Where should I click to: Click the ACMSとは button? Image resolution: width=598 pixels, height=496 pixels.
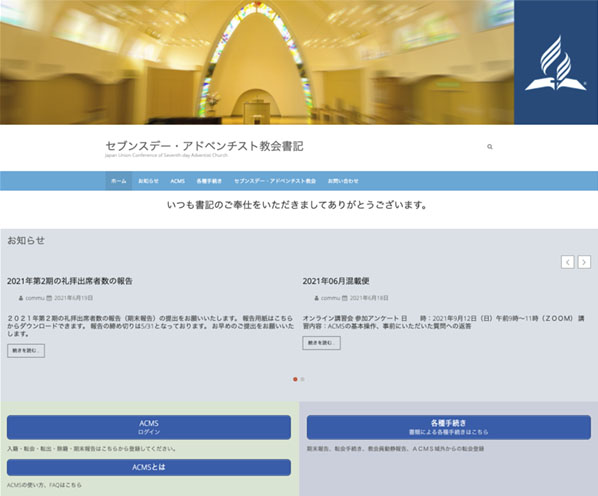coord(149,467)
